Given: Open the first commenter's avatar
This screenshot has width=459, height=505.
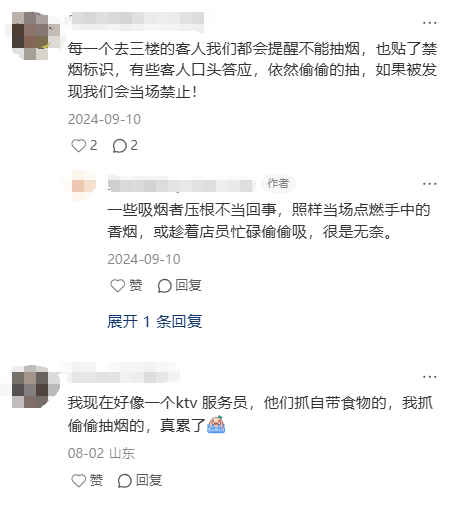Looking at the screenshot, I should pyautogui.click(x=32, y=36).
